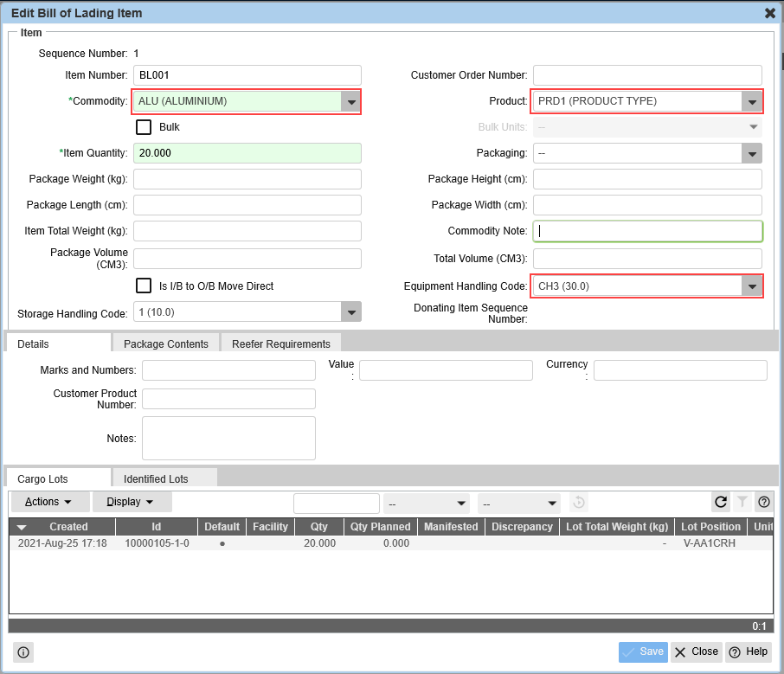Click the Total Volume (CM3) field

[x=647, y=259]
